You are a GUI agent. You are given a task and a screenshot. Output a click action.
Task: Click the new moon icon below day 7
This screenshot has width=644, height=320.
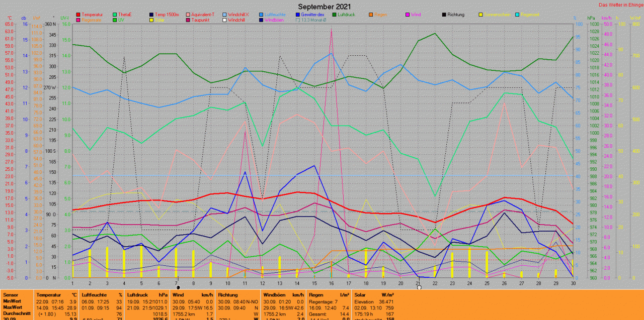178,287
